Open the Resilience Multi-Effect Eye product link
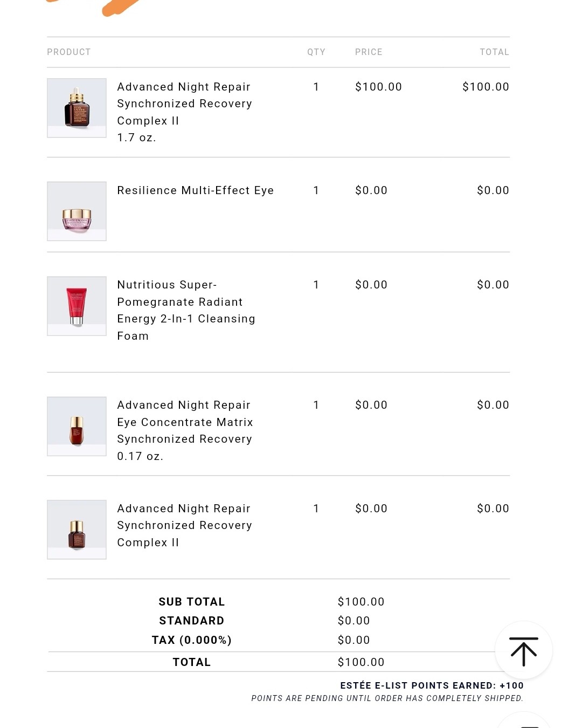Viewport: 582px width, 728px height. point(195,190)
